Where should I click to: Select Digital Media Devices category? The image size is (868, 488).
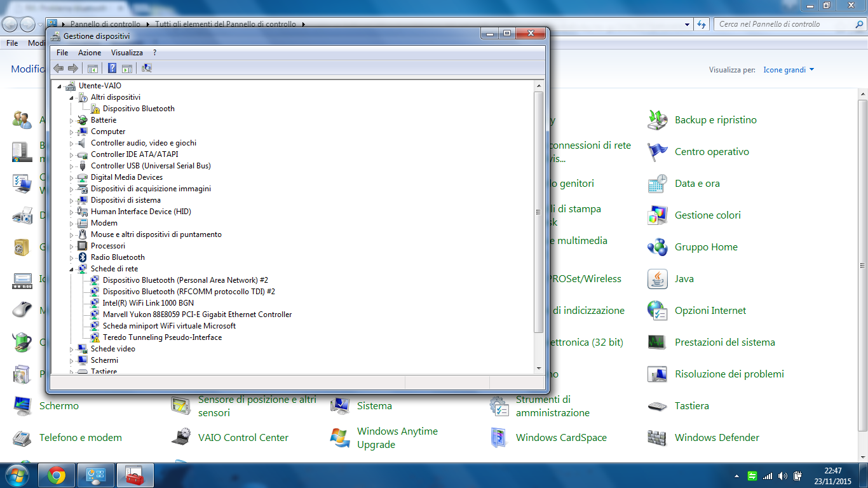[126, 177]
